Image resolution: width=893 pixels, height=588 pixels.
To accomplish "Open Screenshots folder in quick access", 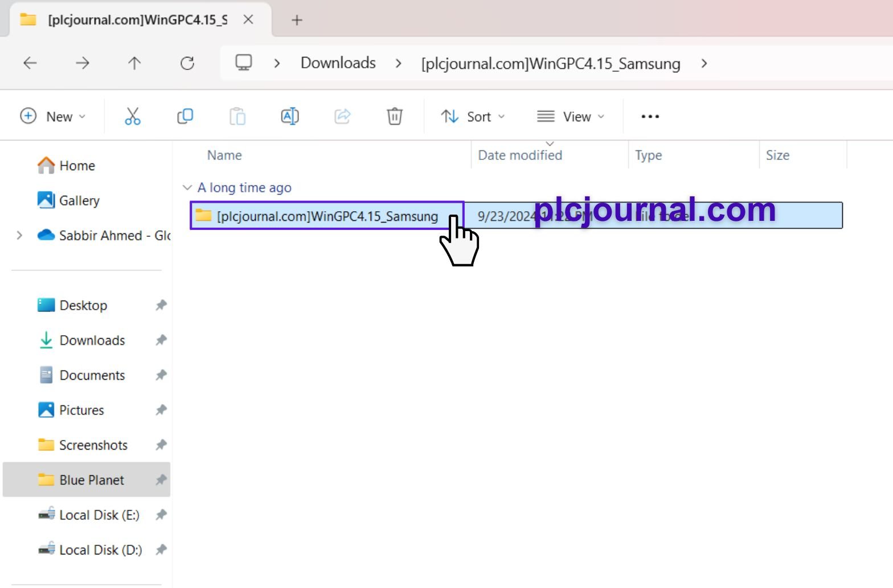I will (x=82, y=445).
